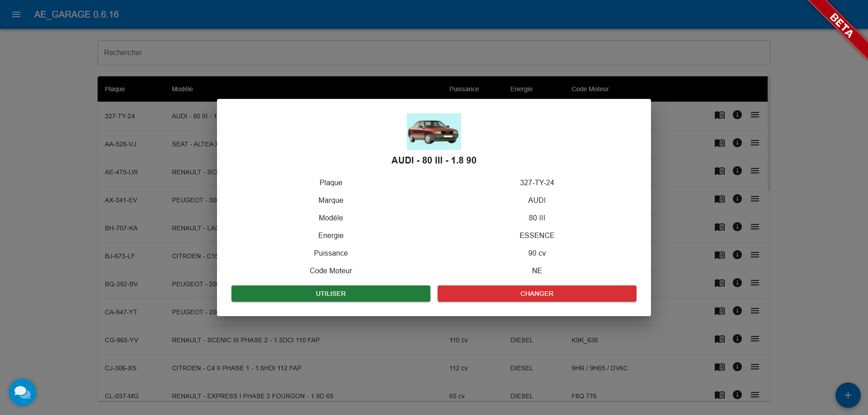Click the green UTILISER button
The height and width of the screenshot is (415, 868).
[331, 294]
